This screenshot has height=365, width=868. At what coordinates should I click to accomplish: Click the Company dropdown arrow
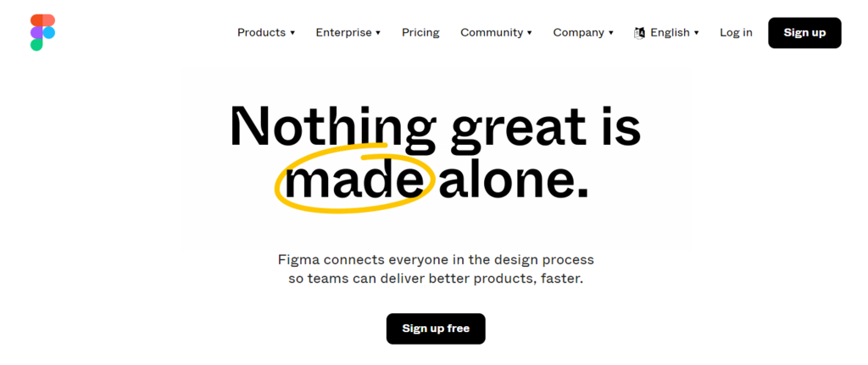611,33
